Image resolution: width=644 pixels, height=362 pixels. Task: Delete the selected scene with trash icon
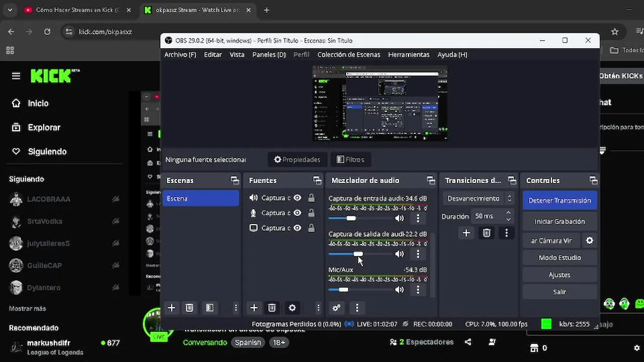(190, 308)
